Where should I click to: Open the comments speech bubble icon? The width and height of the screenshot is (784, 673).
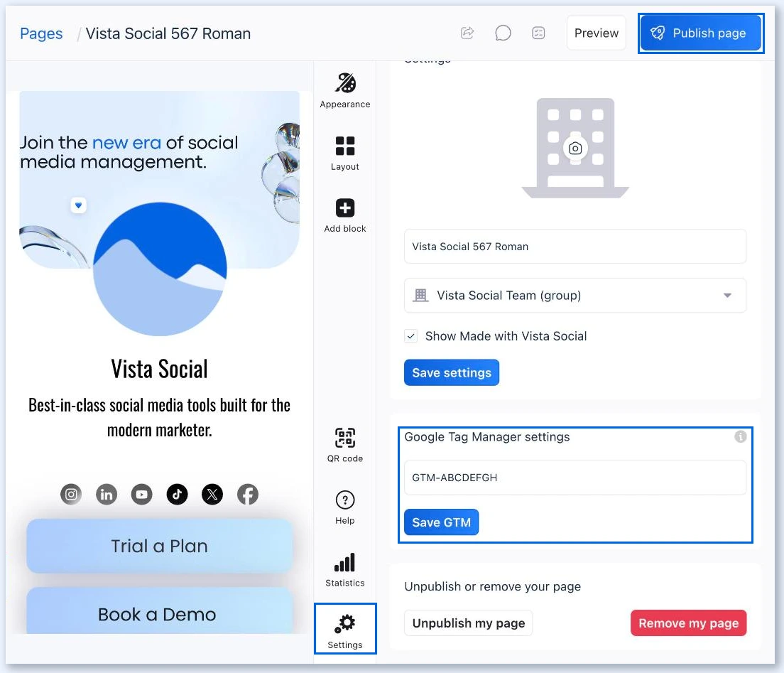503,33
